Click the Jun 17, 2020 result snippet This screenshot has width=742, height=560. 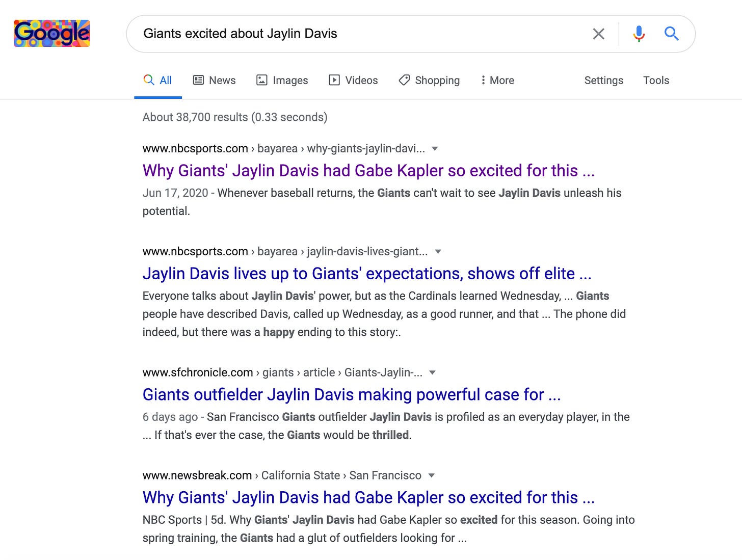tap(382, 202)
